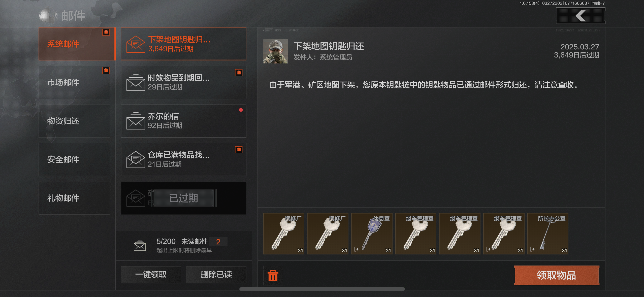Click the orange trash delete icon
The width and height of the screenshot is (644, 297).
click(x=273, y=276)
